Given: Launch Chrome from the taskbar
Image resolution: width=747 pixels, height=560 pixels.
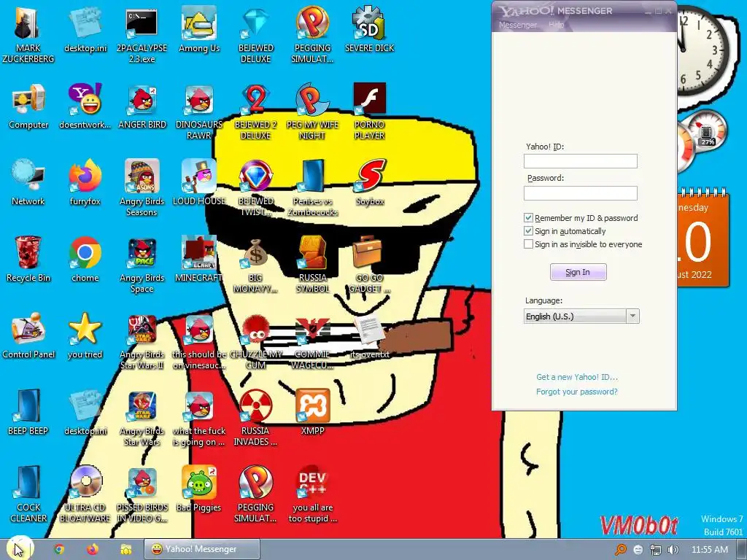Looking at the screenshot, I should (59, 549).
